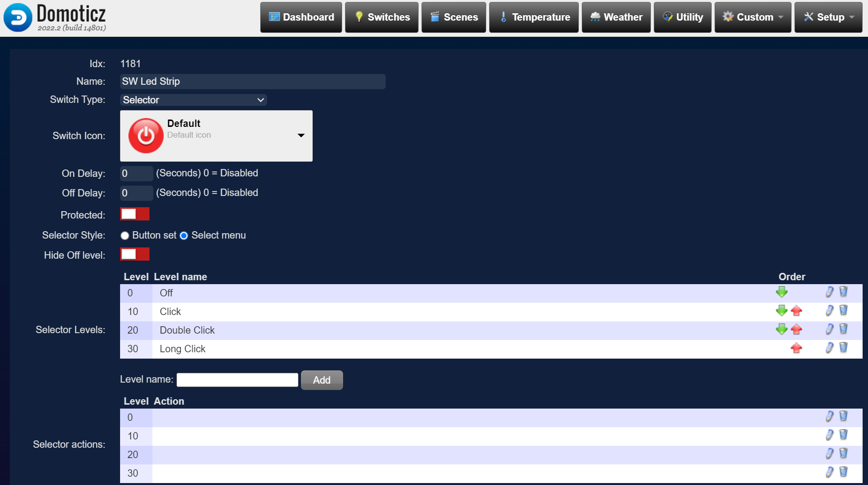Image resolution: width=868 pixels, height=485 pixels.
Task: Click the Add level button
Action: (322, 380)
